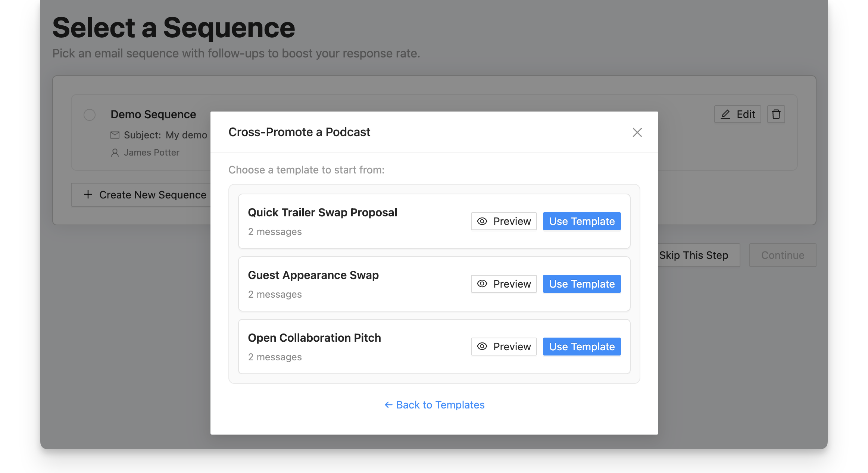Viewport: 868px width, 473px height.
Task: Click the pencil Edit icon for Demo Sequence
Action: click(725, 114)
